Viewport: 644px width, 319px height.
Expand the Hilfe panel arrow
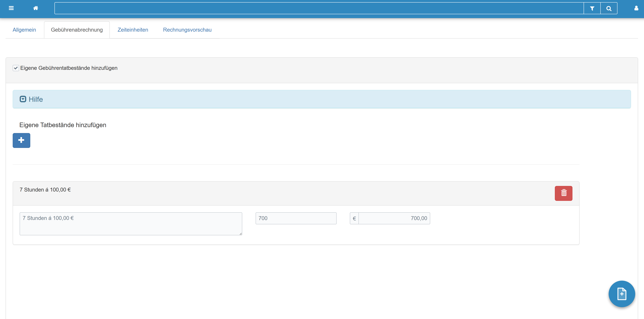click(x=23, y=99)
